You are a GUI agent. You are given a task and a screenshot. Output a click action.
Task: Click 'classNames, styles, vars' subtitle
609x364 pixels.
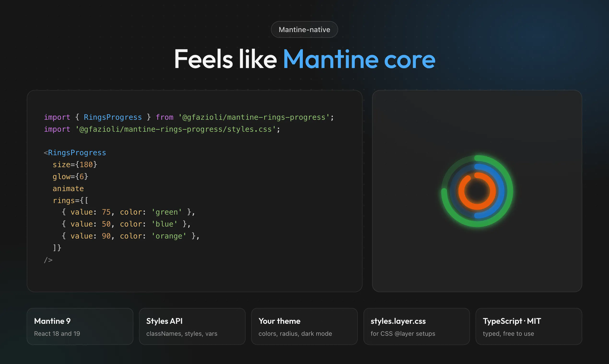click(182, 334)
